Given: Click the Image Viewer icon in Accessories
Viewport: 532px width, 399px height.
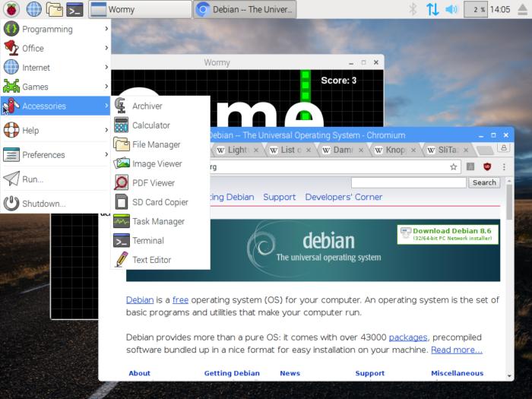Looking at the screenshot, I should pos(121,163).
